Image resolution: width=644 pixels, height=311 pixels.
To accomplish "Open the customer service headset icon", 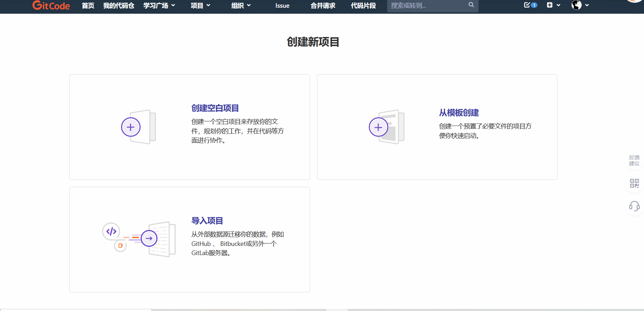I will [634, 206].
